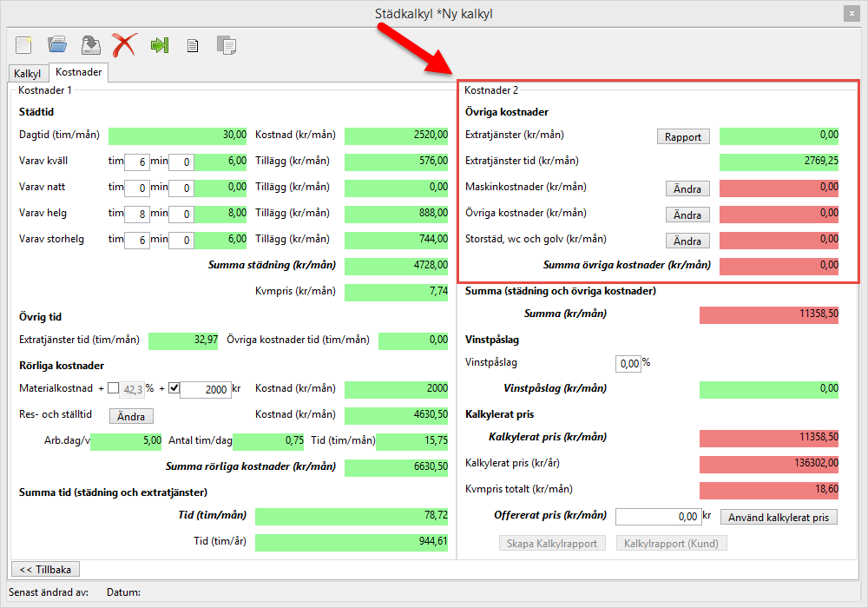This screenshot has height=608, width=868.
Task: Save the calculation with the disk icon
Action: [90, 44]
